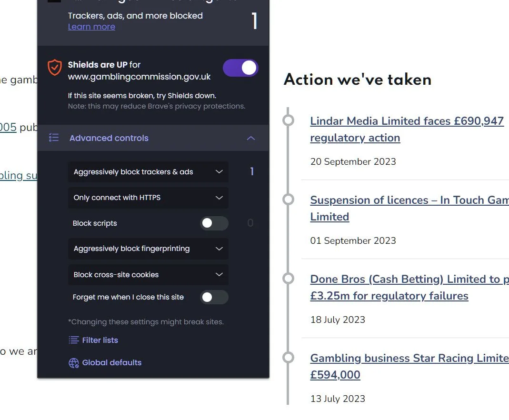The width and height of the screenshot is (509, 420).
Task: Click the Advanced controls list icon
Action: pyautogui.click(x=54, y=138)
